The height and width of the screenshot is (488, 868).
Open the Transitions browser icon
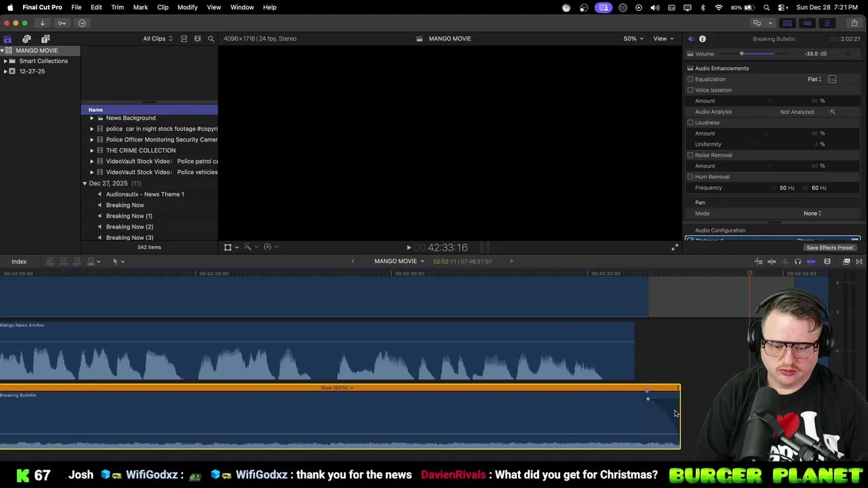(x=859, y=262)
